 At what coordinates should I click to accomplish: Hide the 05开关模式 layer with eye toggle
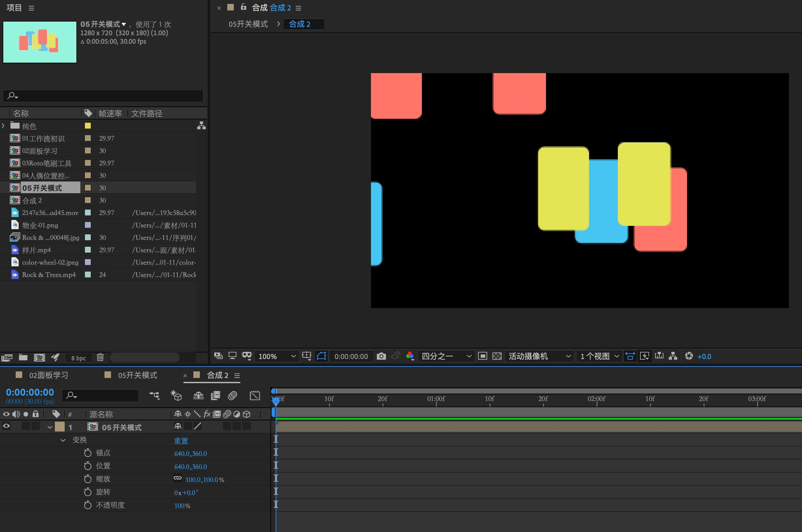[x=6, y=427]
